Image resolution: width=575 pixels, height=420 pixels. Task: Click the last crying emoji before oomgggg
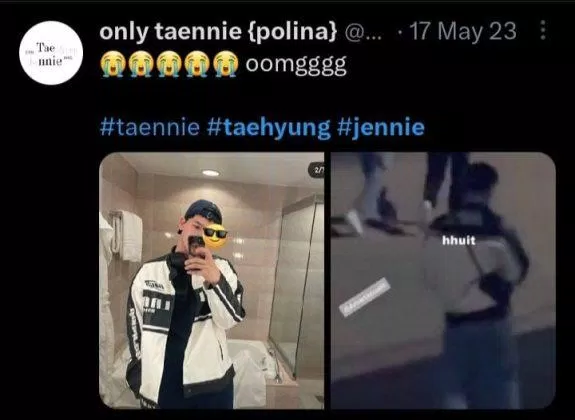click(225, 64)
